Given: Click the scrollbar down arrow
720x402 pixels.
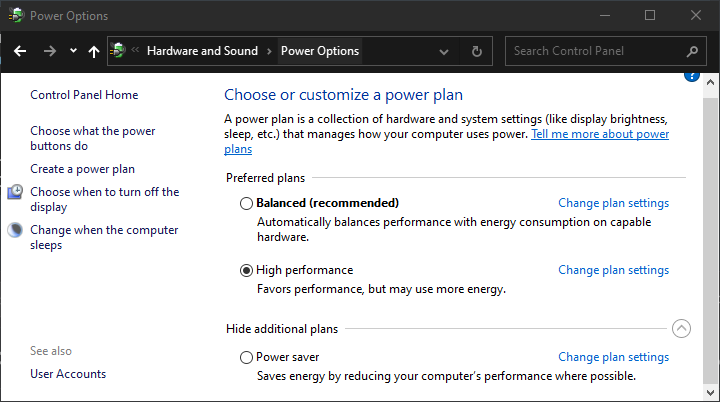Looking at the screenshot, I should (x=710, y=393).
